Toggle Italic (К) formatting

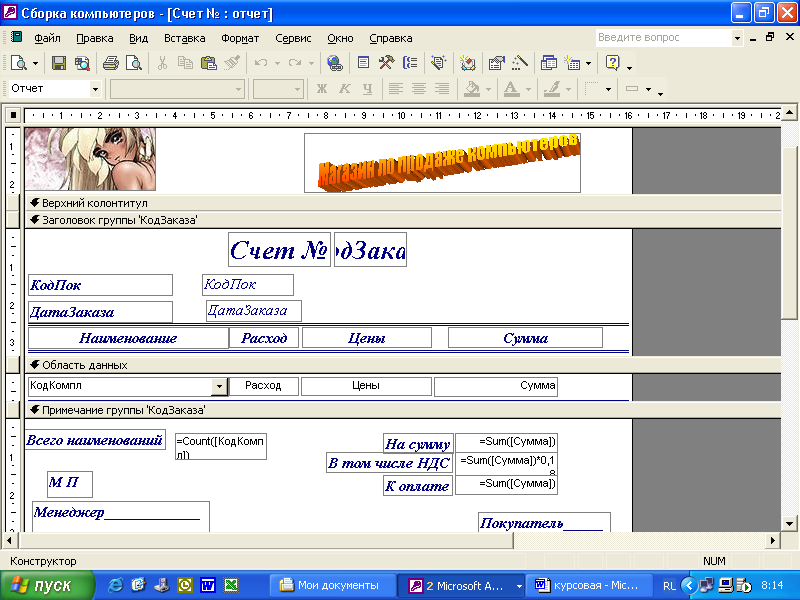[344, 89]
